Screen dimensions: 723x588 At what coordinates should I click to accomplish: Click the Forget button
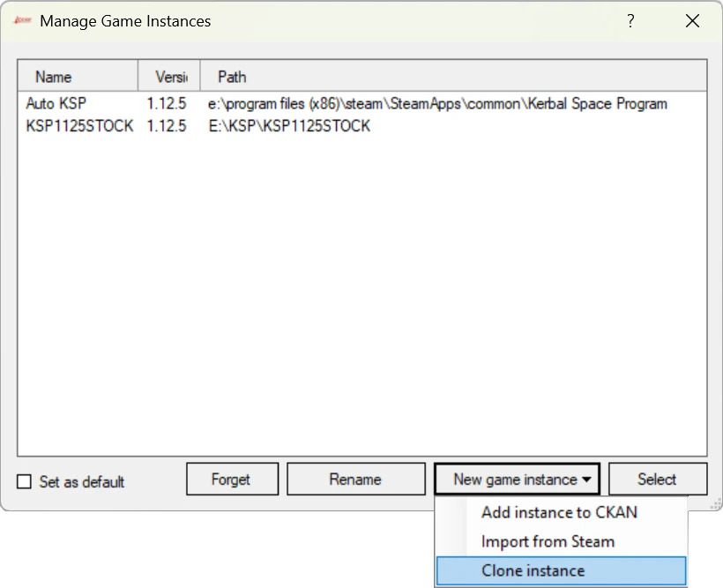coord(233,480)
